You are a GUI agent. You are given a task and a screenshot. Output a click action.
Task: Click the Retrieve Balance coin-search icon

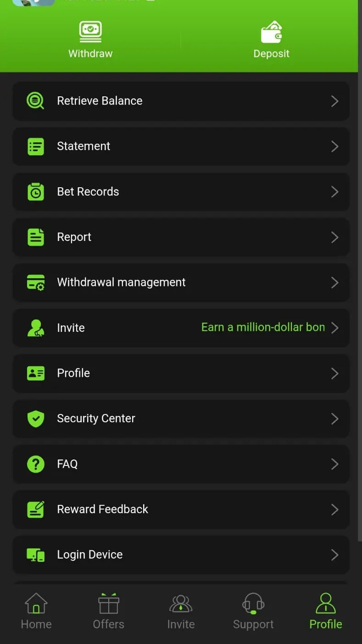point(35,101)
